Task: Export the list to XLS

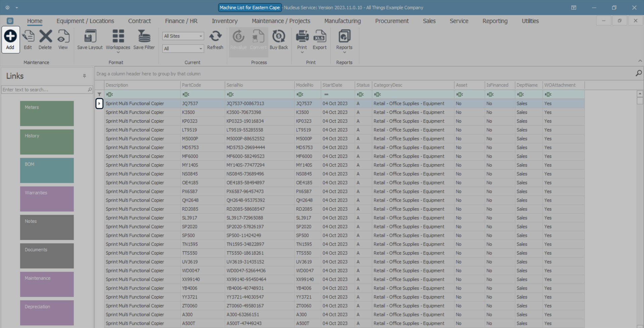Action: tap(320, 36)
